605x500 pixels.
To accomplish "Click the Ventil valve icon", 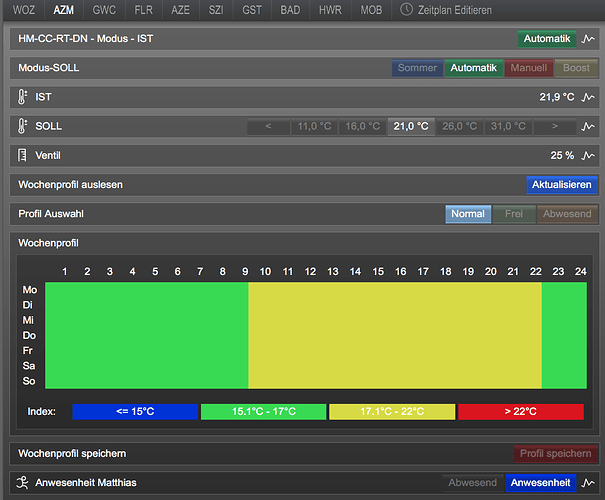I will 22,155.
